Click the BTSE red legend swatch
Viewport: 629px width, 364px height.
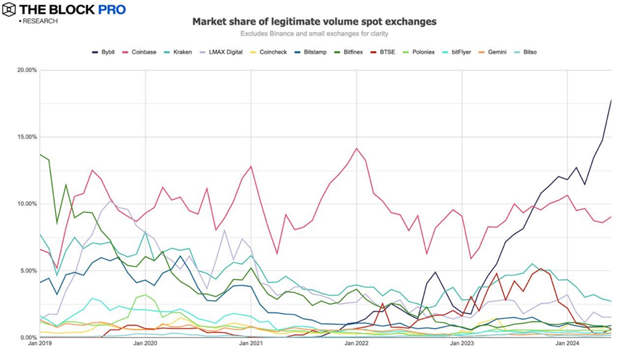(x=374, y=52)
